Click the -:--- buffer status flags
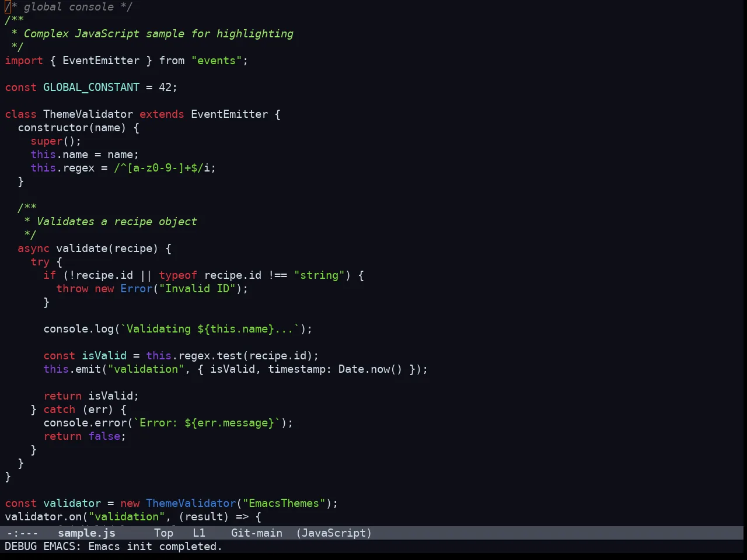 (x=22, y=533)
